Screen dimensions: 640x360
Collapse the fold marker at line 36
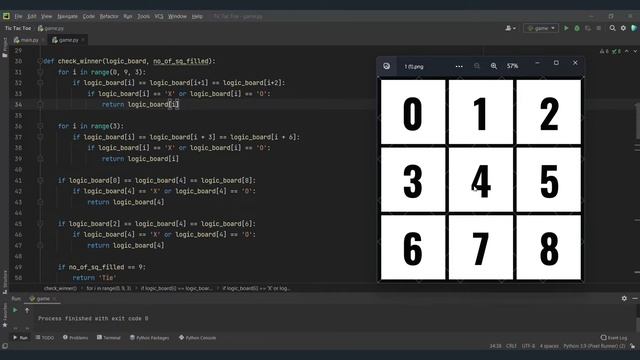pyautogui.click(x=40, y=126)
